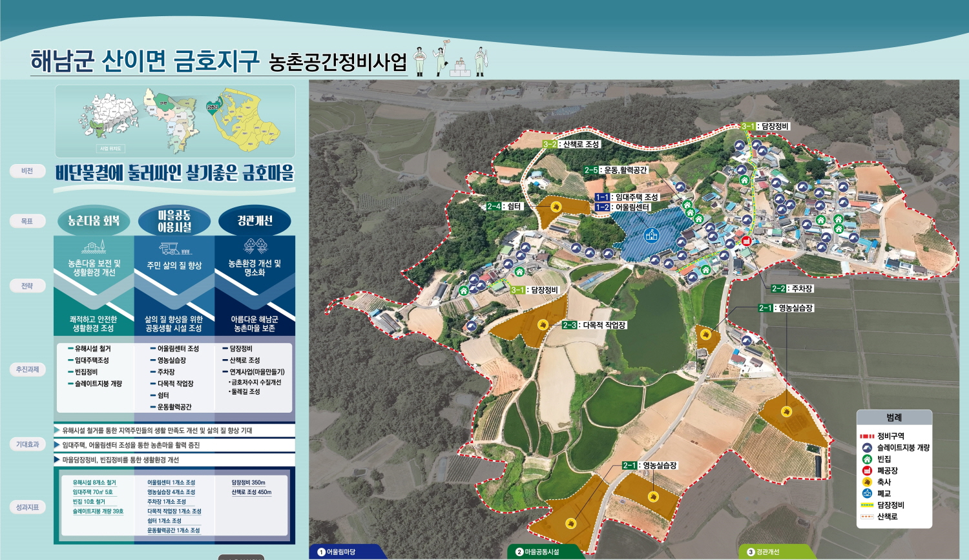Click the red 폐공장 legend icon

click(x=867, y=471)
